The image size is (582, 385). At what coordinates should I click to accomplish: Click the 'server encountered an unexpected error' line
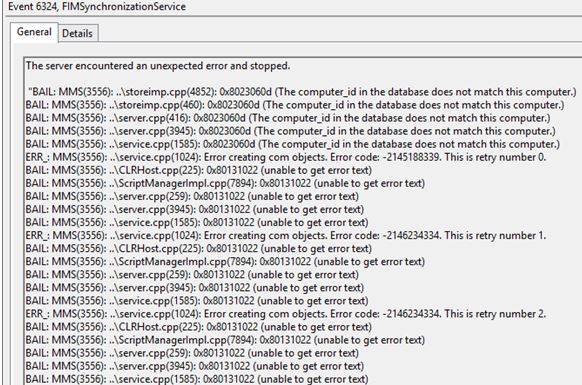(x=158, y=66)
